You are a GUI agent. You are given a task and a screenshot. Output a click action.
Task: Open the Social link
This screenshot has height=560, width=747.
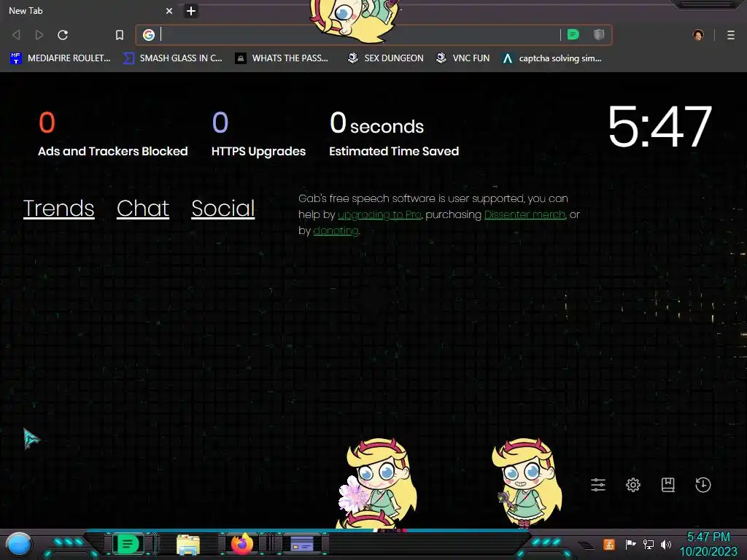pos(223,208)
